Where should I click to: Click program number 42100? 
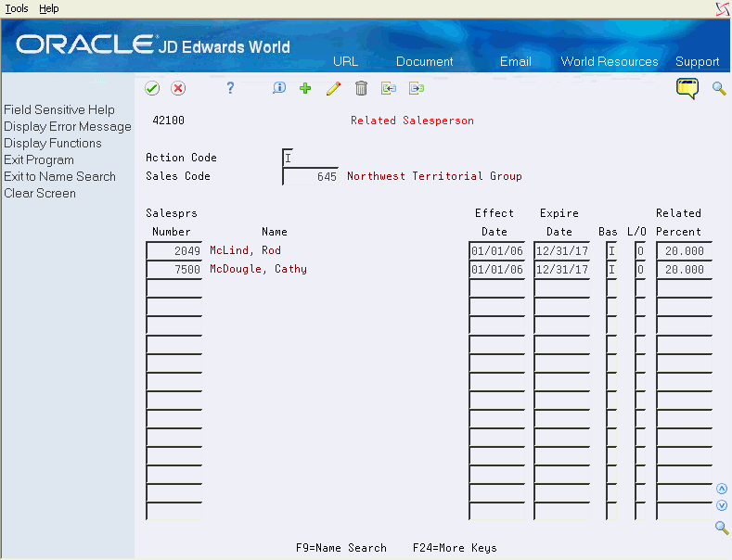(169, 121)
